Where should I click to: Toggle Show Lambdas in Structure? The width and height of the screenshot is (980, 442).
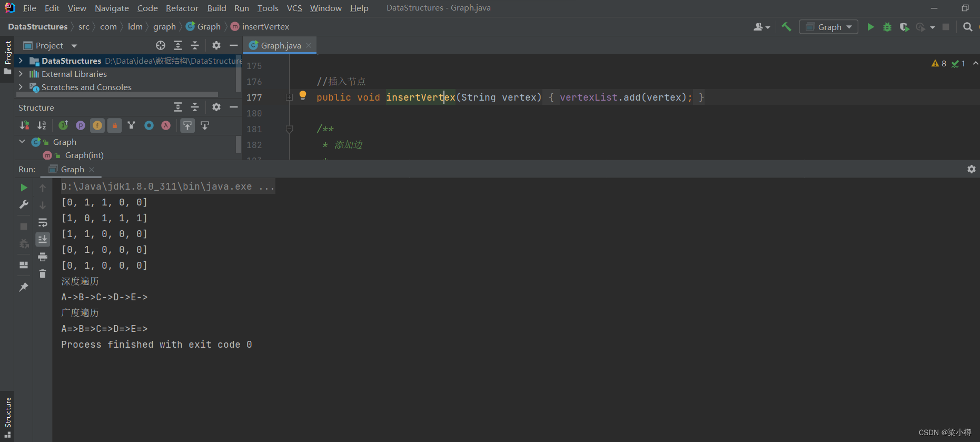[166, 125]
